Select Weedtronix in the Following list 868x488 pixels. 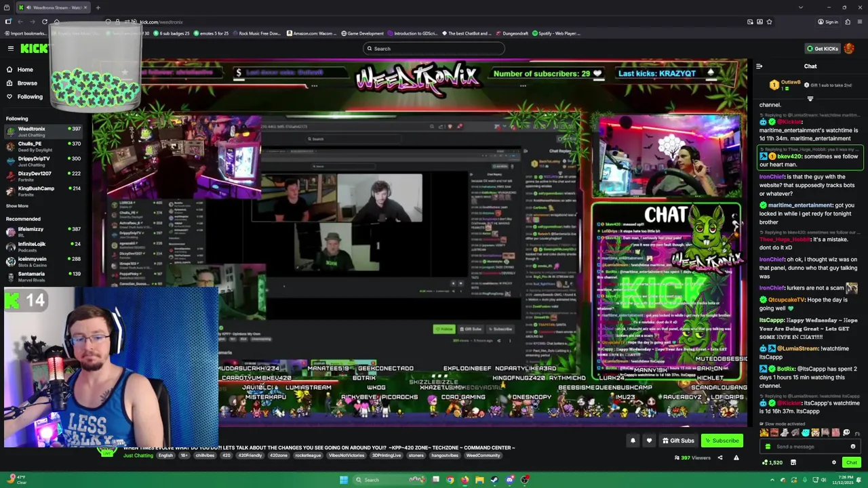[x=43, y=131]
